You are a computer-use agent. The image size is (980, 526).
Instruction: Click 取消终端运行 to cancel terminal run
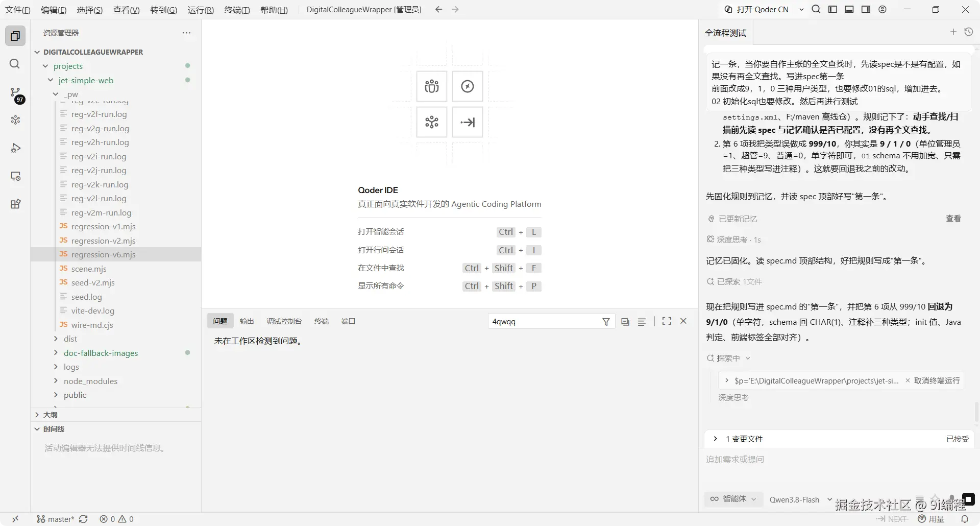click(933, 380)
